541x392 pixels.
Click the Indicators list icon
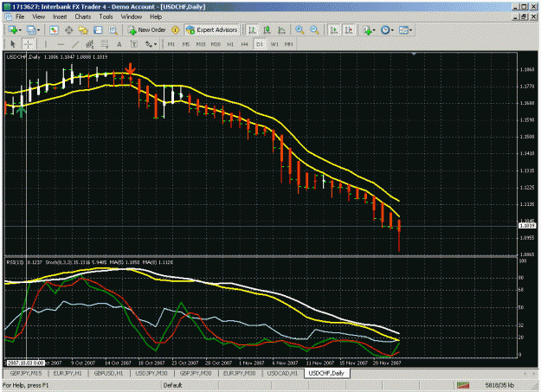click(x=367, y=30)
